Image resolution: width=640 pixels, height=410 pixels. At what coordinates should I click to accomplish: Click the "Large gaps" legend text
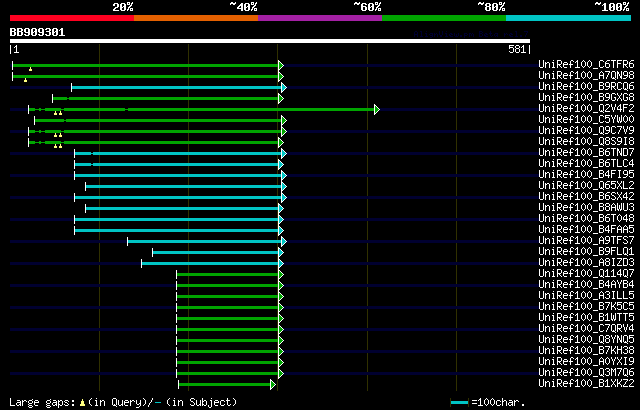(42, 402)
